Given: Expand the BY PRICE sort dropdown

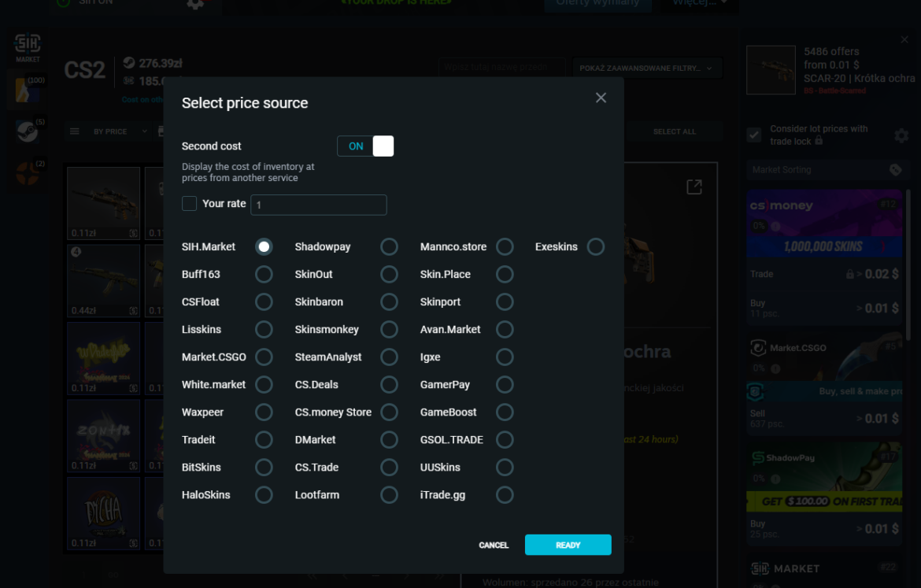Looking at the screenshot, I should tap(120, 131).
